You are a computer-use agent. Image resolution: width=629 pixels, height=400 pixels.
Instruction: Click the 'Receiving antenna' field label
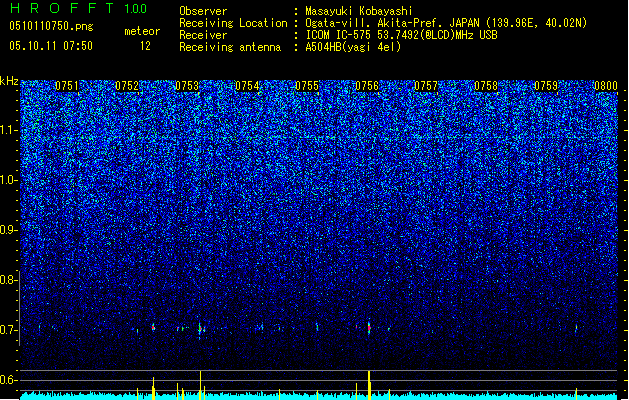[230, 47]
